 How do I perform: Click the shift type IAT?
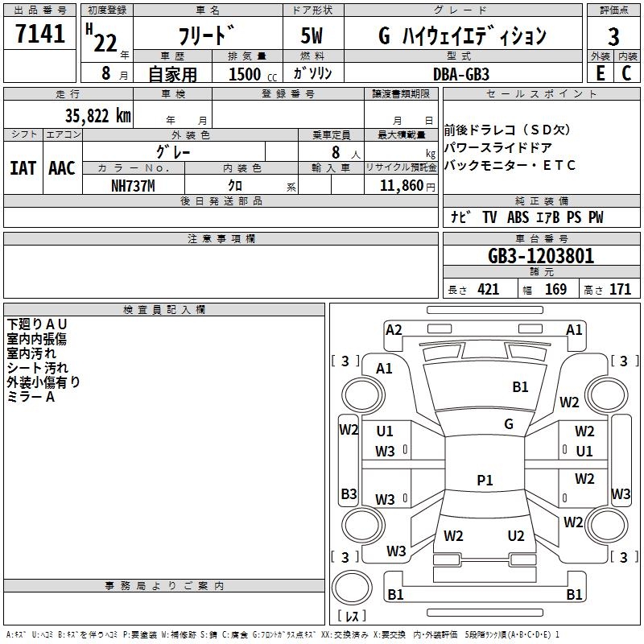pyautogui.click(x=23, y=168)
